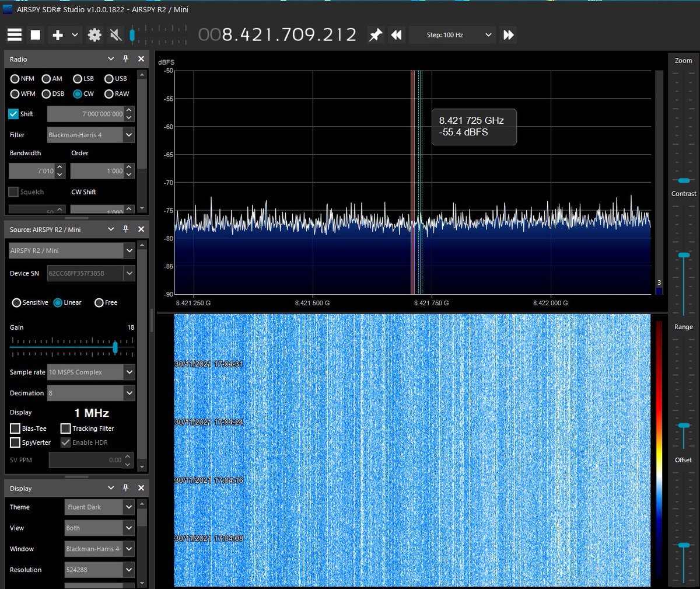Open the Theme Fluent Dark dropdown
Viewport: 700px width, 589px height.
point(99,507)
